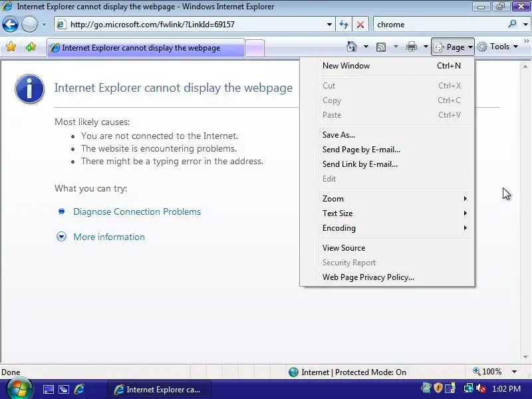Click the More information link
This screenshot has height=399, width=532.
[x=109, y=237]
